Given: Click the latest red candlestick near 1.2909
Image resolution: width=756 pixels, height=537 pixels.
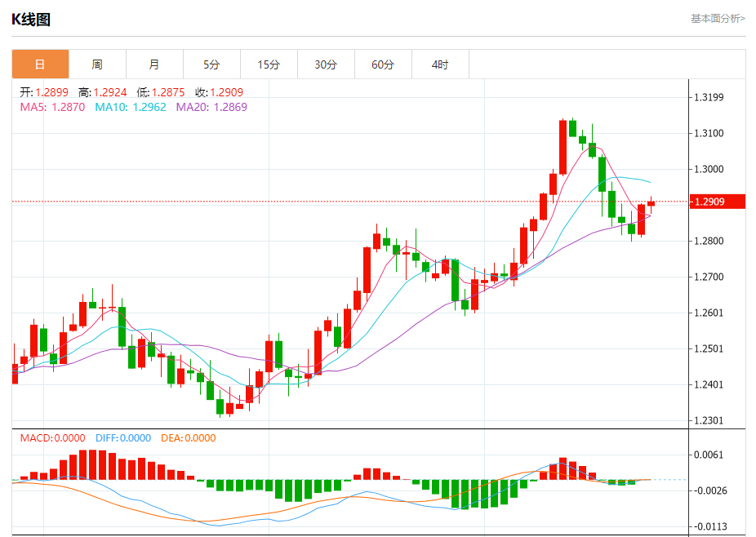Looking at the screenshot, I should (x=651, y=204).
